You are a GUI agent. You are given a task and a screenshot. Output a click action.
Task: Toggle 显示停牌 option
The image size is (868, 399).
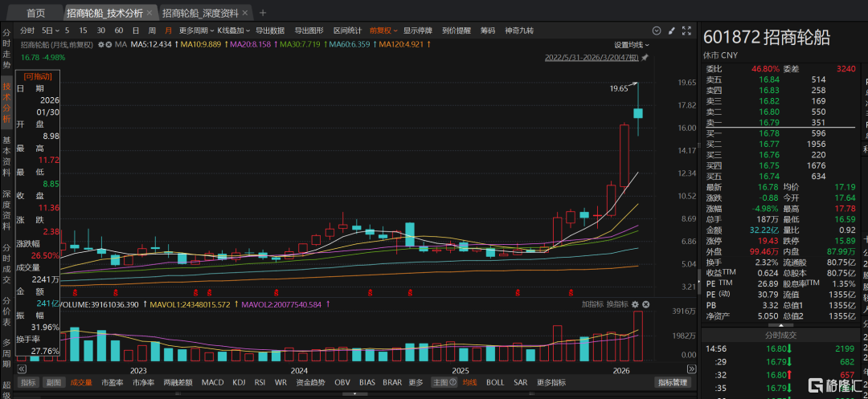click(418, 31)
